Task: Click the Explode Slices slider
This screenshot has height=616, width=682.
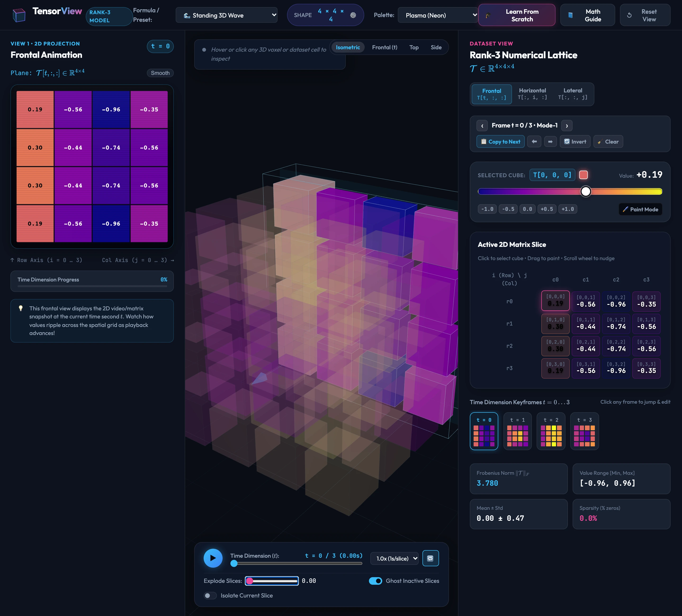Action: pos(272,581)
